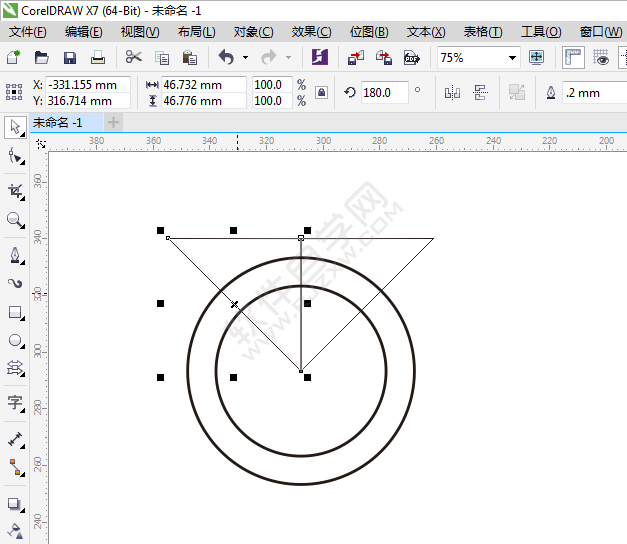Click the mirror horizontally button
Viewport: 627px width, 544px height.
[452, 93]
